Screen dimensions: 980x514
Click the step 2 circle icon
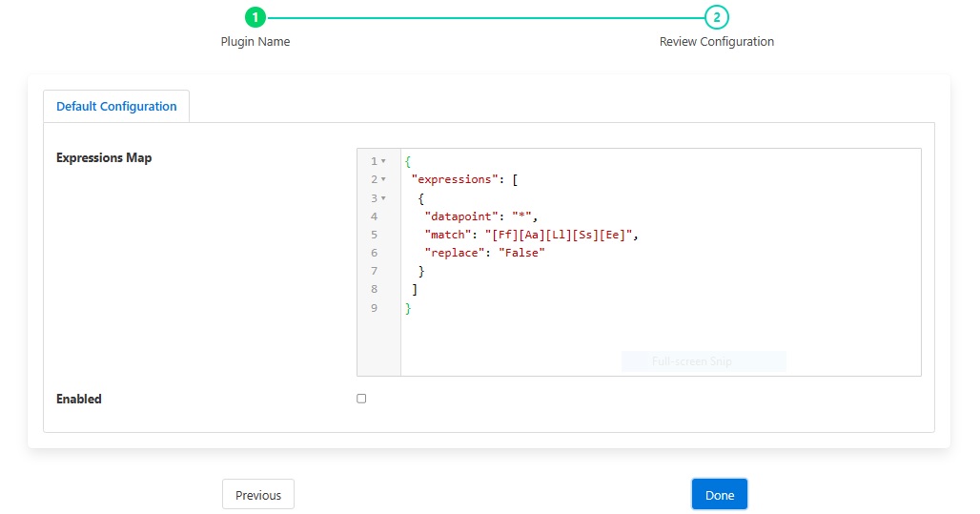click(716, 17)
